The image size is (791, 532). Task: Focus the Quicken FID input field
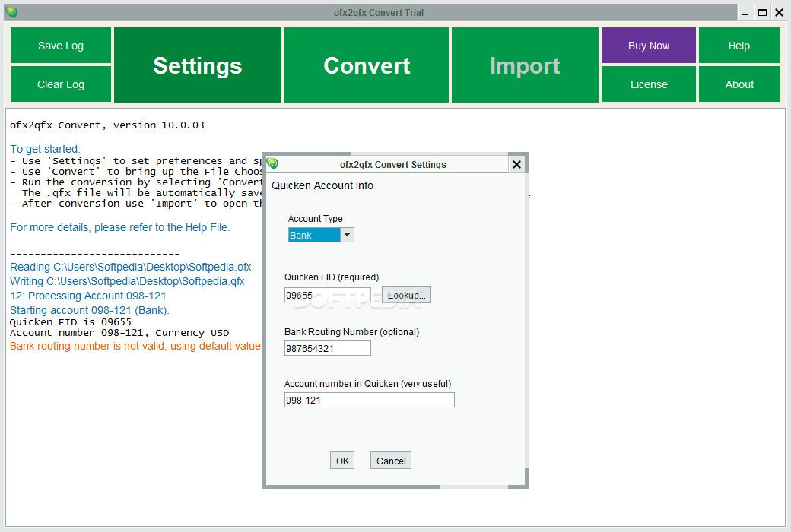pyautogui.click(x=327, y=295)
